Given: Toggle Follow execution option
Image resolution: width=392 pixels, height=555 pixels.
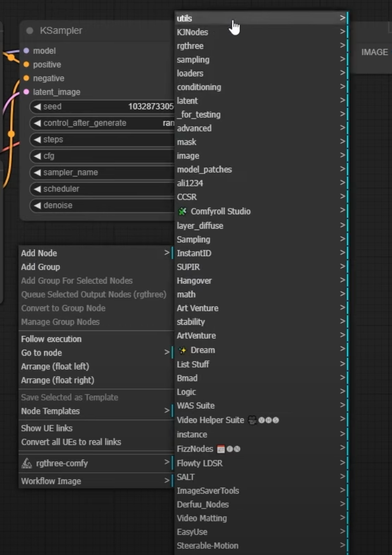Looking at the screenshot, I should [x=96, y=339].
